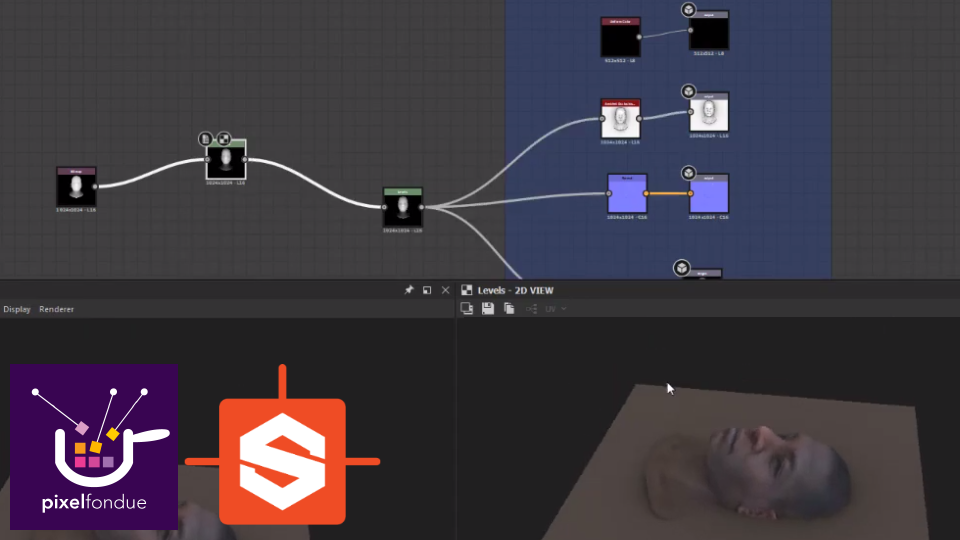
Task: Open the UV dropdown in 2D view toolbar
Action: tap(556, 309)
